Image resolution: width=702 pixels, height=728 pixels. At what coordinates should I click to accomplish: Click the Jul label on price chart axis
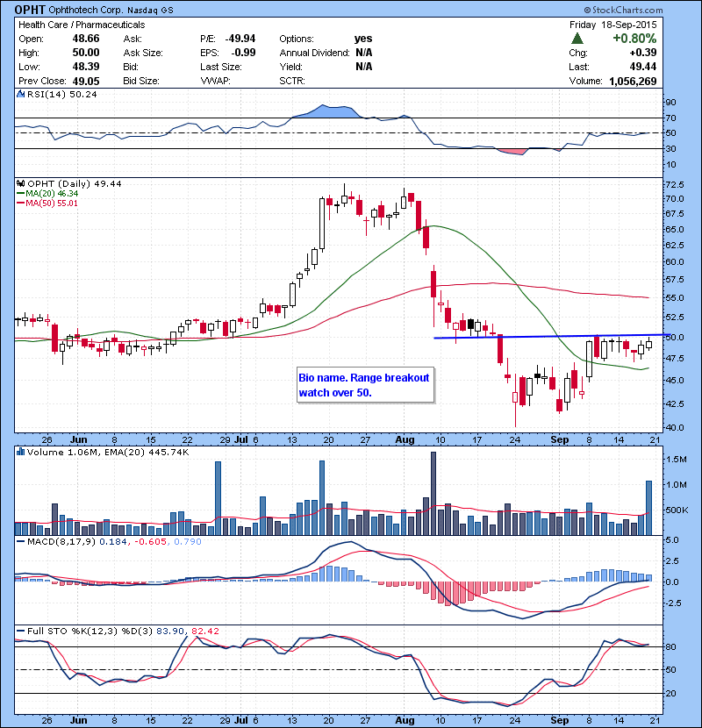[x=241, y=439]
